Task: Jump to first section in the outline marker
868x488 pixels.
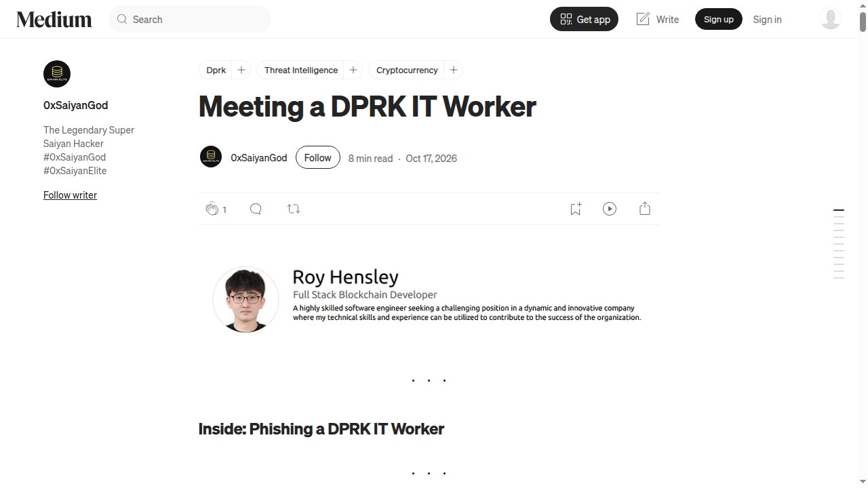Action: (839, 211)
